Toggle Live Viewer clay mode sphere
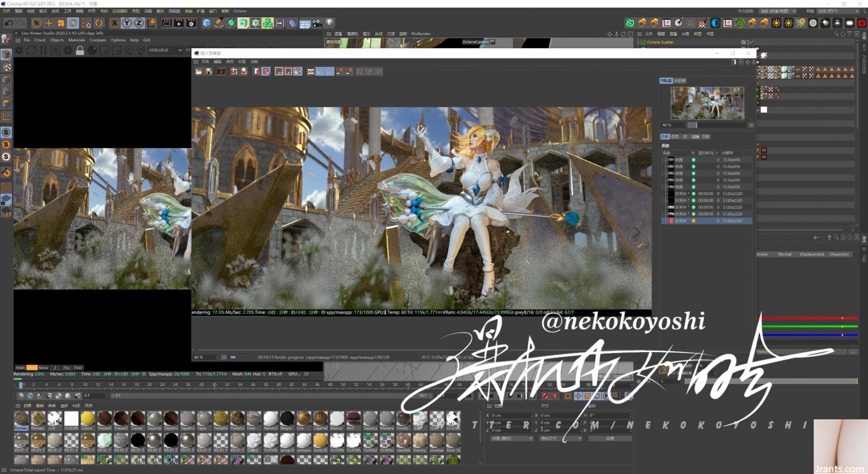The image size is (868, 474). coord(92,50)
